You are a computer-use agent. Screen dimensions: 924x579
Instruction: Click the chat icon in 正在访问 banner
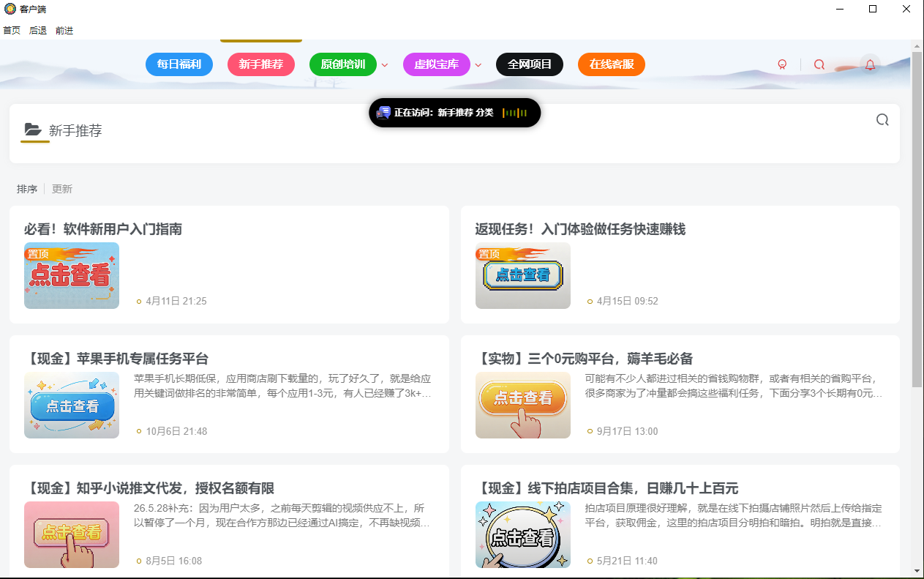tap(383, 113)
